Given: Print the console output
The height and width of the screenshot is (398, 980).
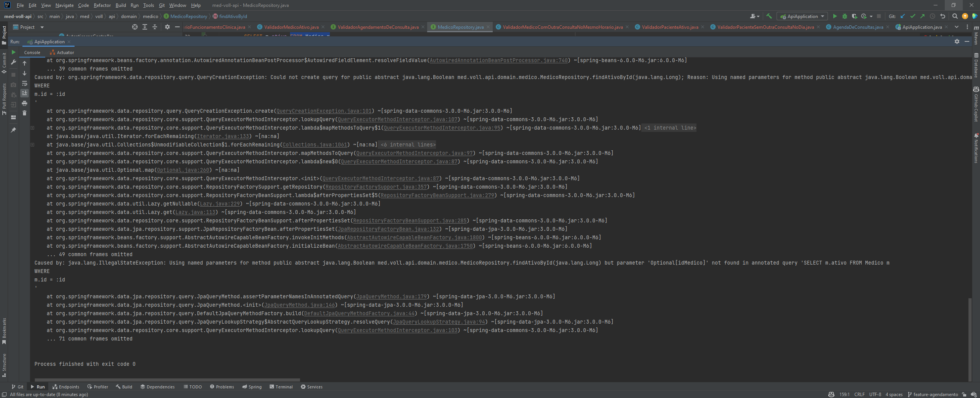Looking at the screenshot, I should [x=25, y=103].
